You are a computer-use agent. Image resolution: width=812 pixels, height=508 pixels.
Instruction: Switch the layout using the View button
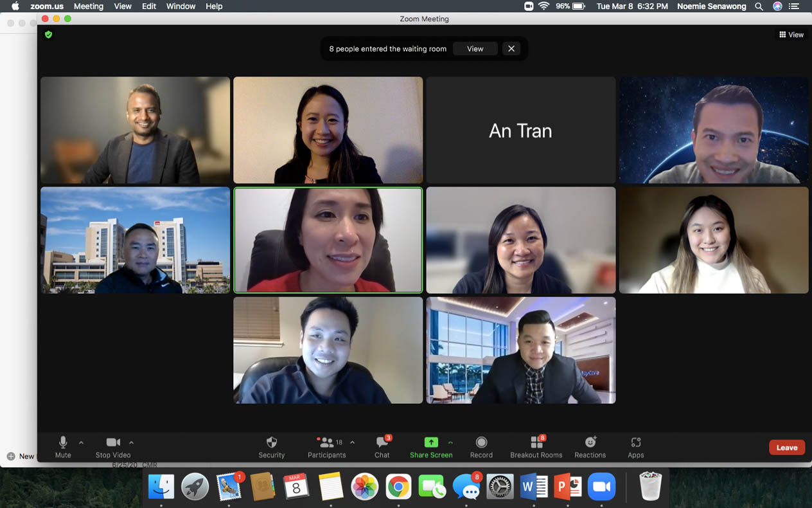791,35
